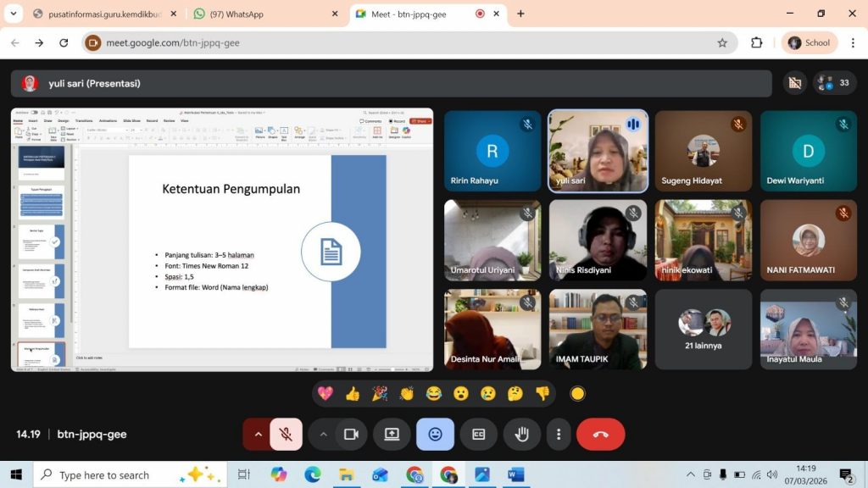868x488 pixels.
Task: Expand video settings arrow beside camera
Action: (x=323, y=434)
